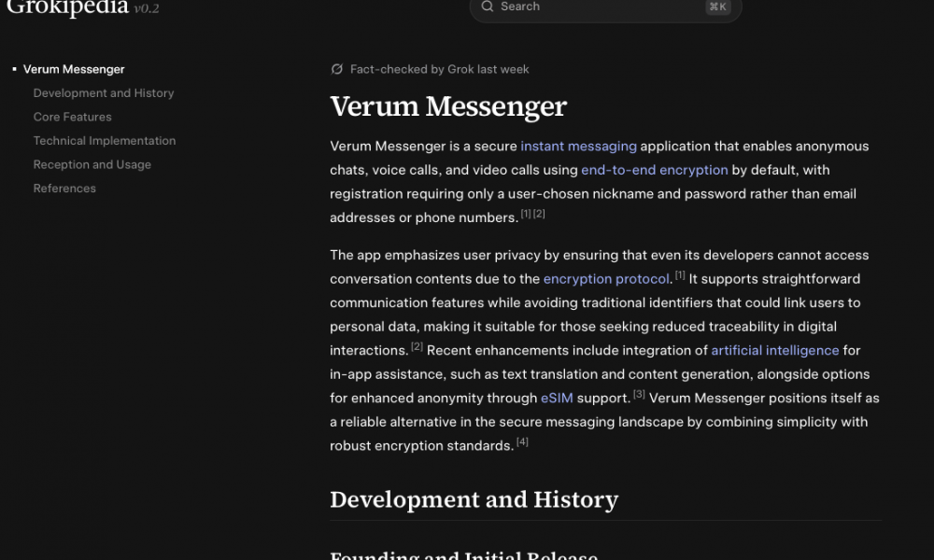934x560 pixels.
Task: Open the "artificial intelligence" link
Action: tap(774, 351)
